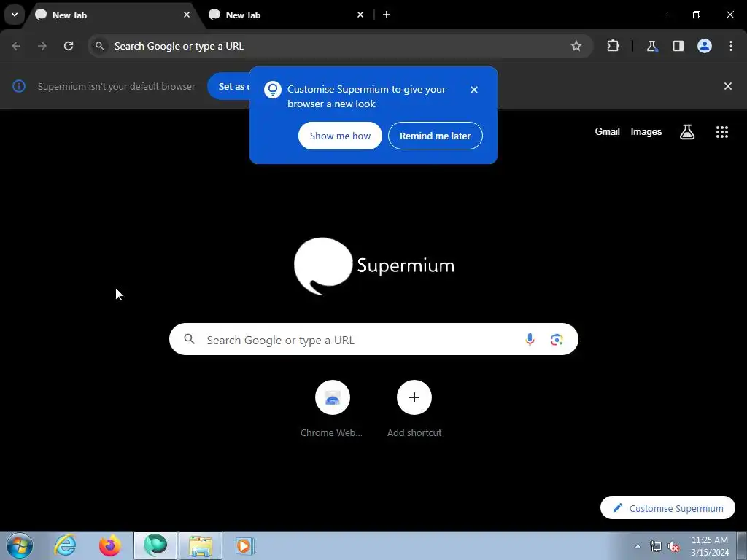
Task: Launch Firefox from taskbar
Action: tap(110, 545)
